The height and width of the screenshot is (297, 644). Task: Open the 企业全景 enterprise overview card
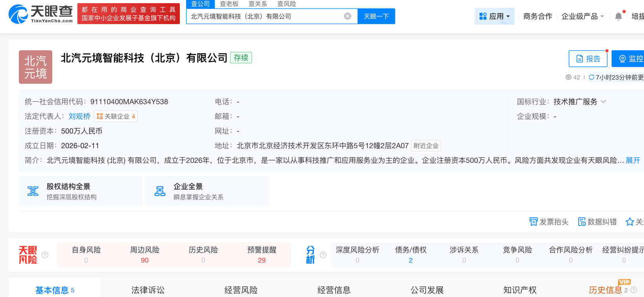click(x=207, y=191)
